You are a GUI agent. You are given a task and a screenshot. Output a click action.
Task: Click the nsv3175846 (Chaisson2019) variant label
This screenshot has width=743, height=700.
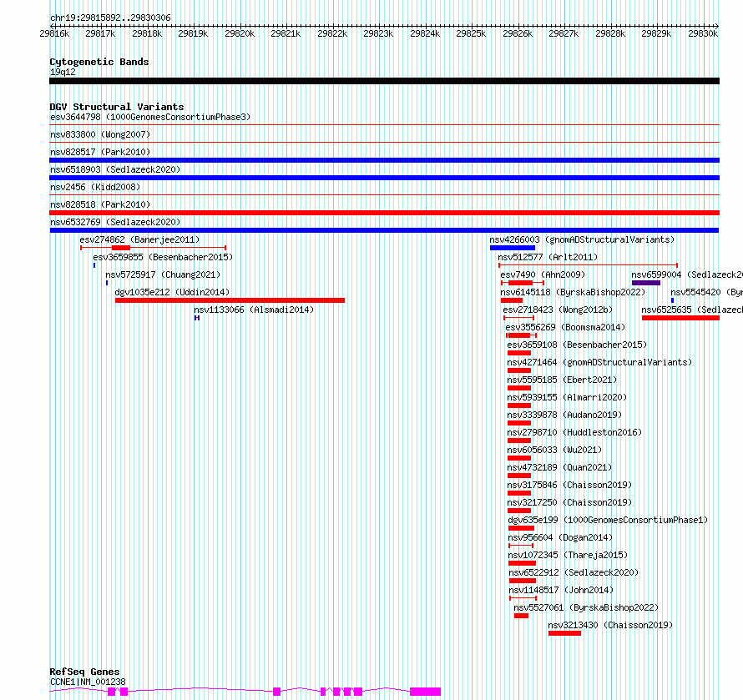click(569, 485)
